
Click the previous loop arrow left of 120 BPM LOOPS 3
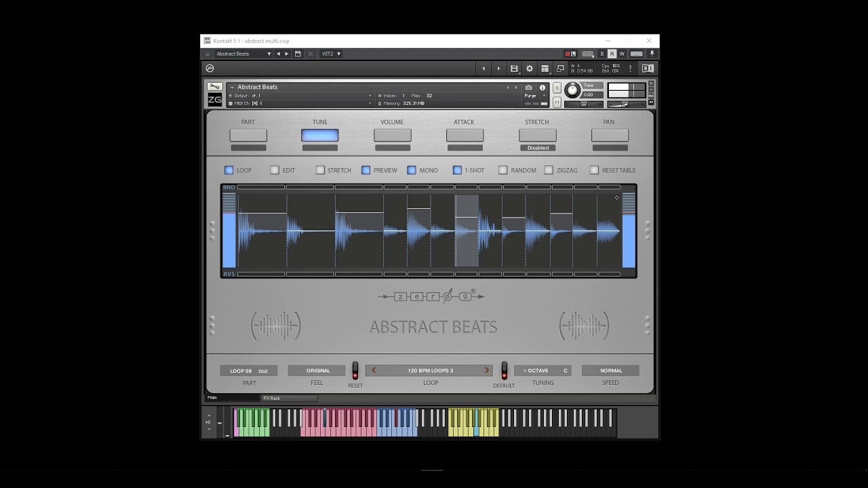[374, 371]
